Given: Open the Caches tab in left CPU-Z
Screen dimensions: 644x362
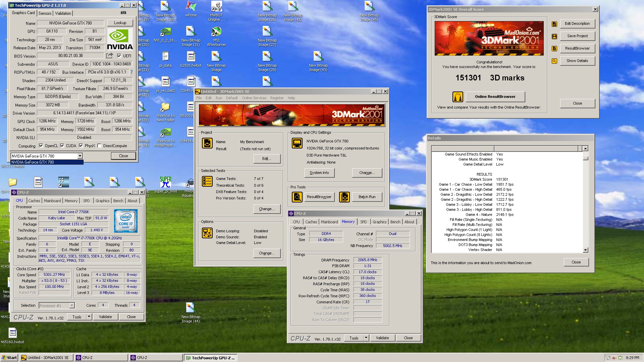Looking at the screenshot, I should [x=34, y=201].
